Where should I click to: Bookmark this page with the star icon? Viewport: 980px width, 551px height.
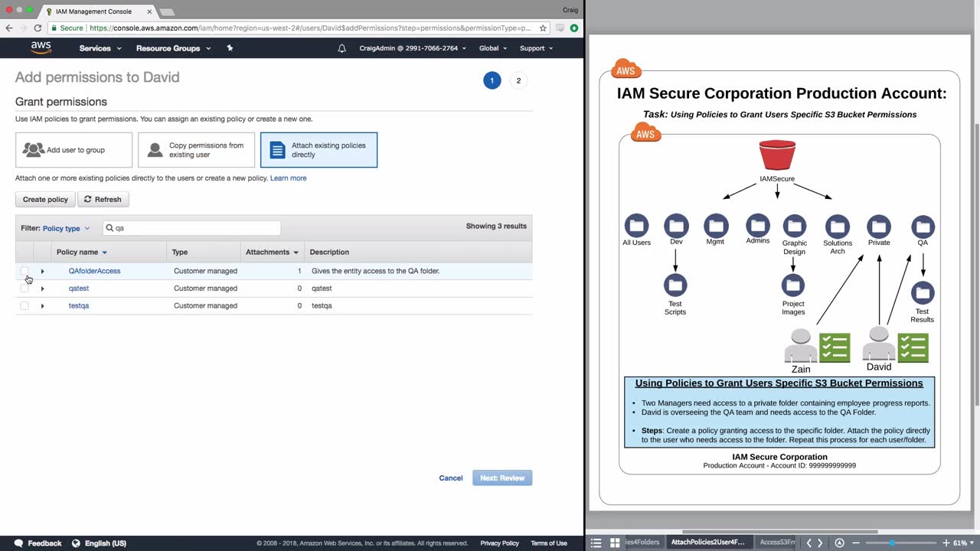click(x=543, y=28)
